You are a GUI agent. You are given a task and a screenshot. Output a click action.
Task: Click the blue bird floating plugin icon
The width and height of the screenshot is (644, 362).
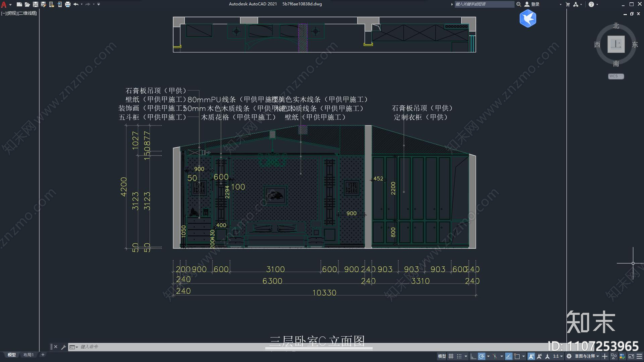(528, 19)
